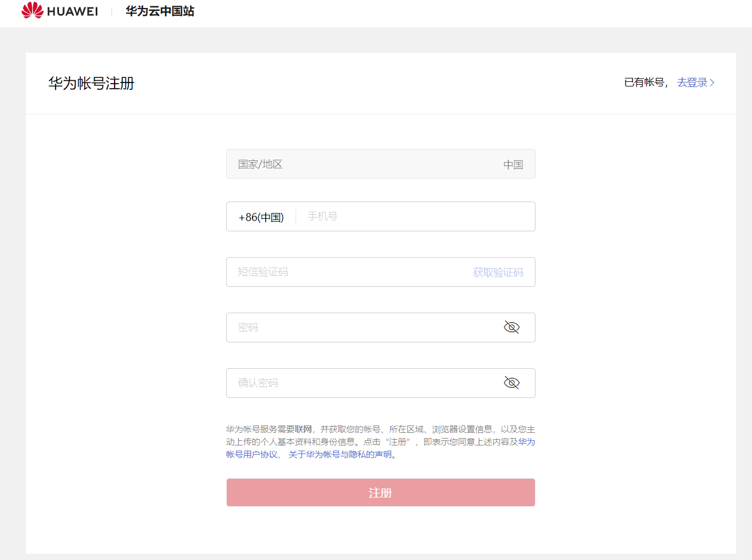Show password using the 确认密码 eye icon
The width and height of the screenshot is (752, 560).
(511, 382)
